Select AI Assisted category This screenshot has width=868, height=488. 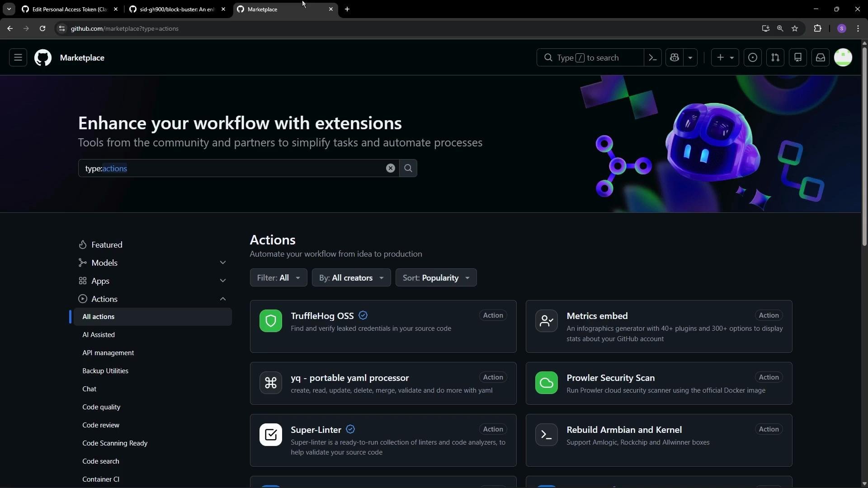(x=153, y=335)
